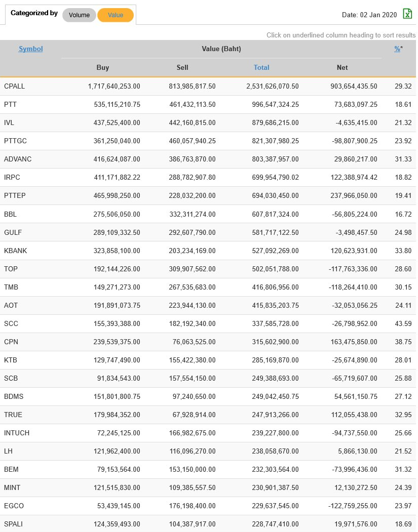Click the CPALL total value cell
Image resolution: width=418 pixels, height=532 pixels.
click(273, 87)
